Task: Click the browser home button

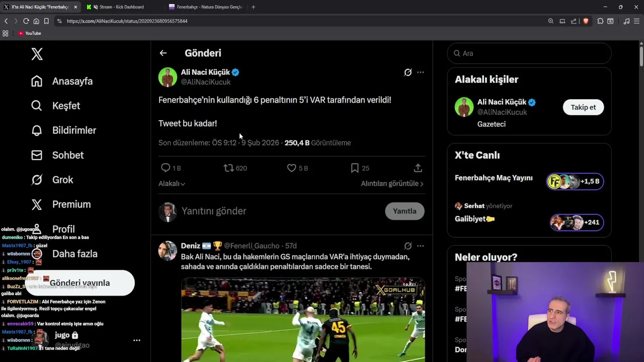Action: coord(36,21)
